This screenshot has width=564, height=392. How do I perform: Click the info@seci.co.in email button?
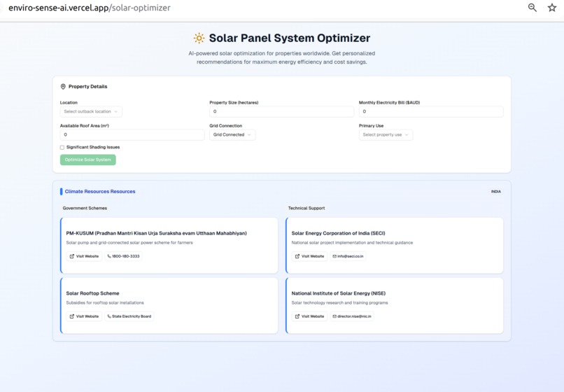point(348,256)
